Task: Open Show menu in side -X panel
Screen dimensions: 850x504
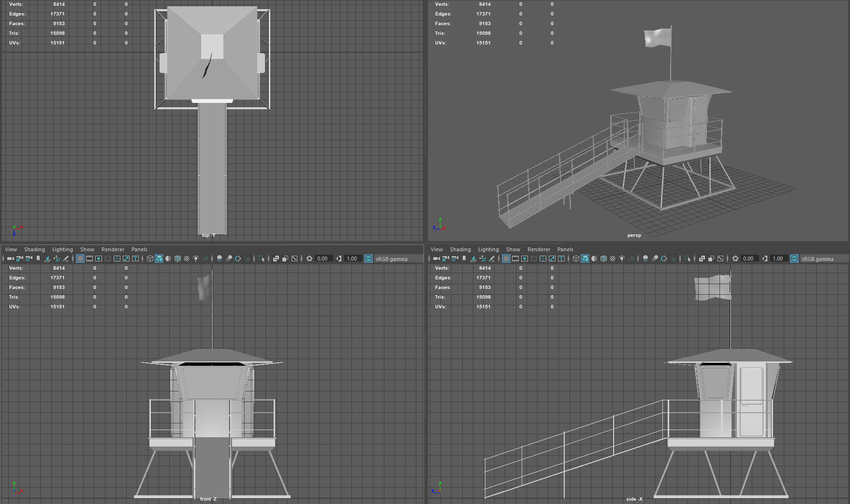Action: coord(513,249)
